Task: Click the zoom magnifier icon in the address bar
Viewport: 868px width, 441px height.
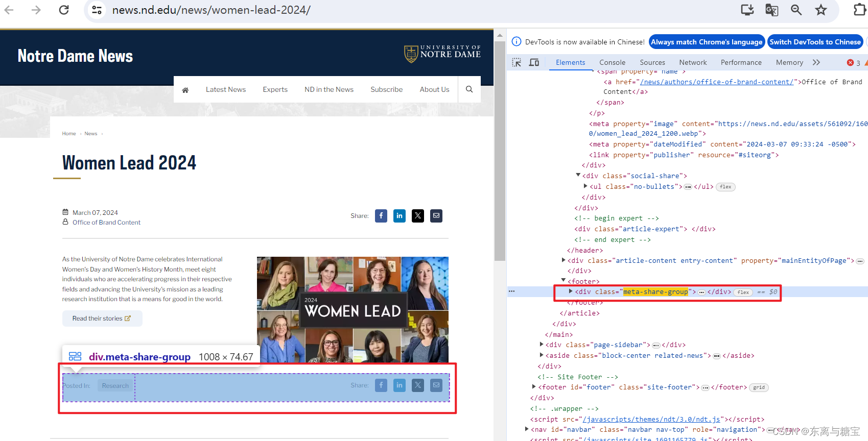Action: pos(796,10)
